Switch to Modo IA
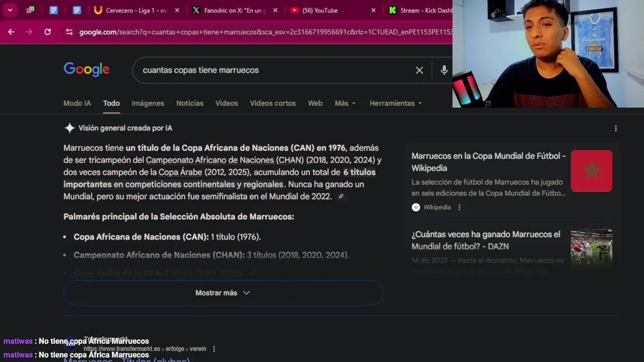Viewport: 644px width, 362px height. [x=77, y=103]
